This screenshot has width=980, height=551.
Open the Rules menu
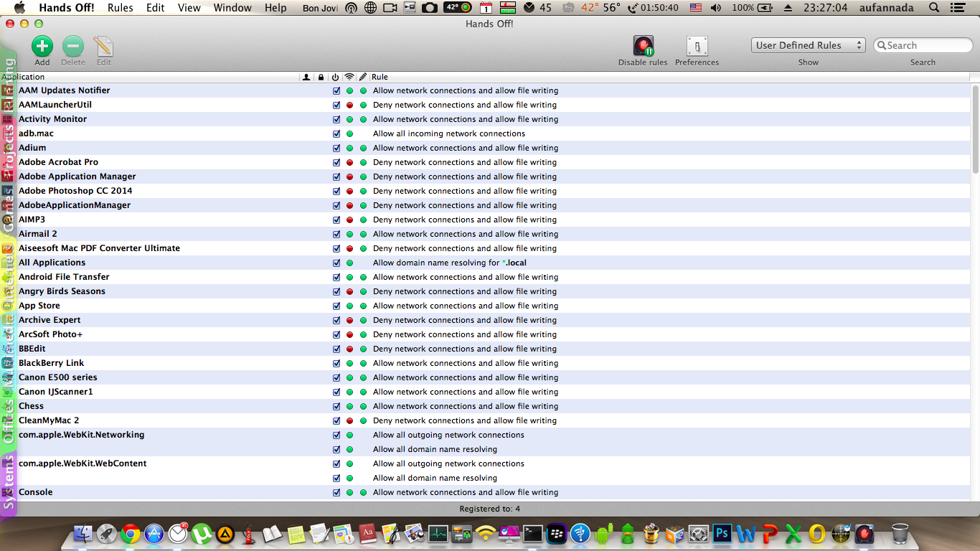pyautogui.click(x=121, y=8)
